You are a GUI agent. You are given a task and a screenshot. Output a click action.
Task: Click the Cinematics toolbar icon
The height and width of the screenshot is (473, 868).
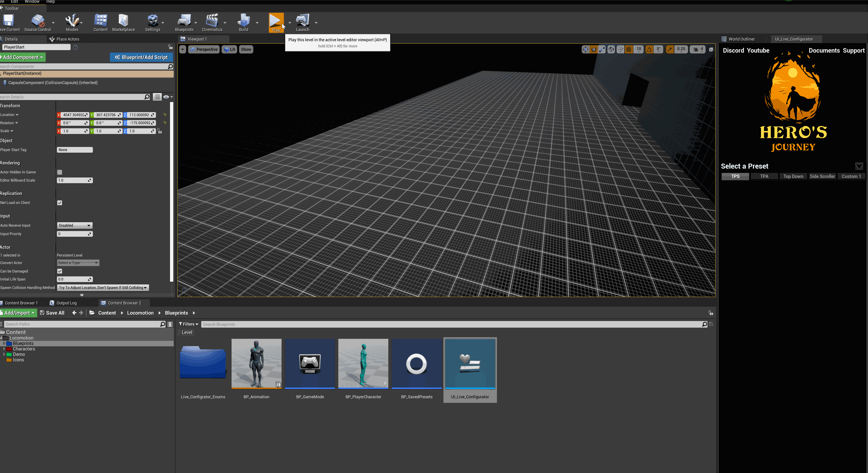(x=212, y=23)
